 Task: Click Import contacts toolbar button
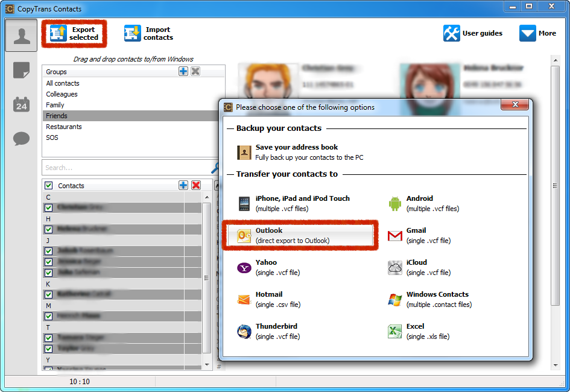pyautogui.click(x=148, y=33)
